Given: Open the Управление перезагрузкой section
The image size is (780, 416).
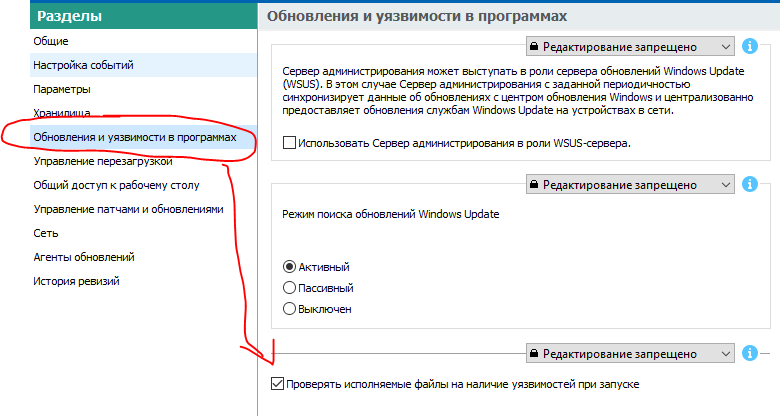Looking at the screenshot, I should [143, 161].
